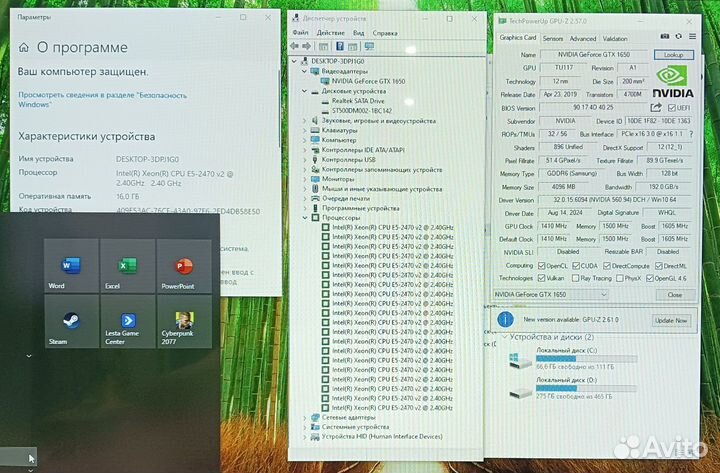
Task: Click the Close button in GPU-Z
Action: pyautogui.click(x=675, y=295)
